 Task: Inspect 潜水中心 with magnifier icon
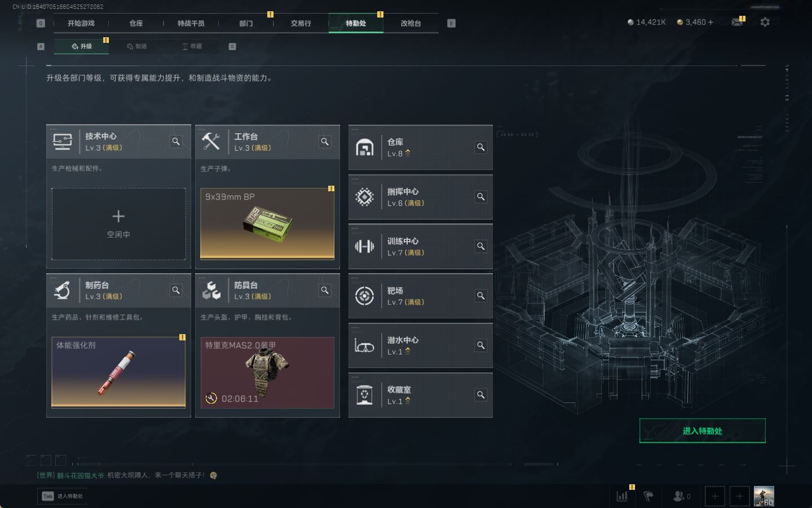click(481, 345)
